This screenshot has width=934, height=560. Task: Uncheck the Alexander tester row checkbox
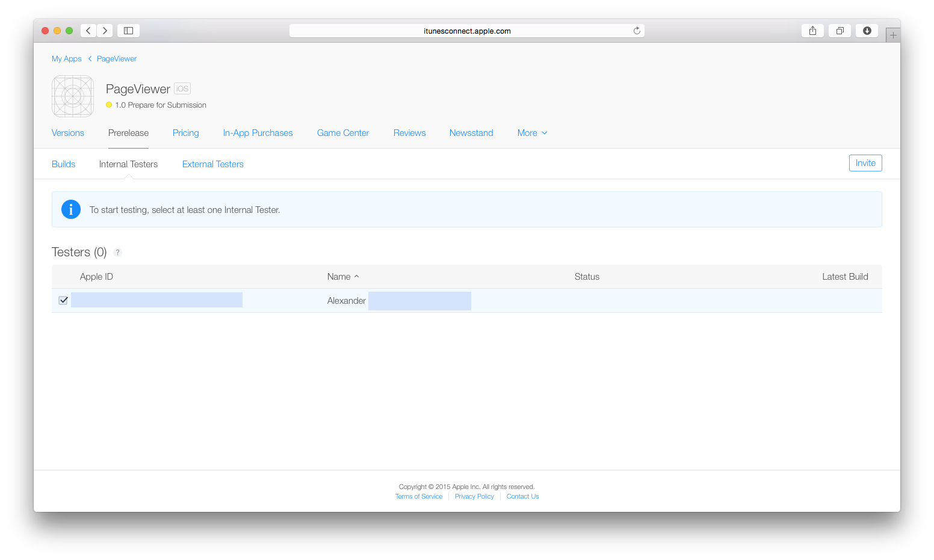pyautogui.click(x=63, y=300)
